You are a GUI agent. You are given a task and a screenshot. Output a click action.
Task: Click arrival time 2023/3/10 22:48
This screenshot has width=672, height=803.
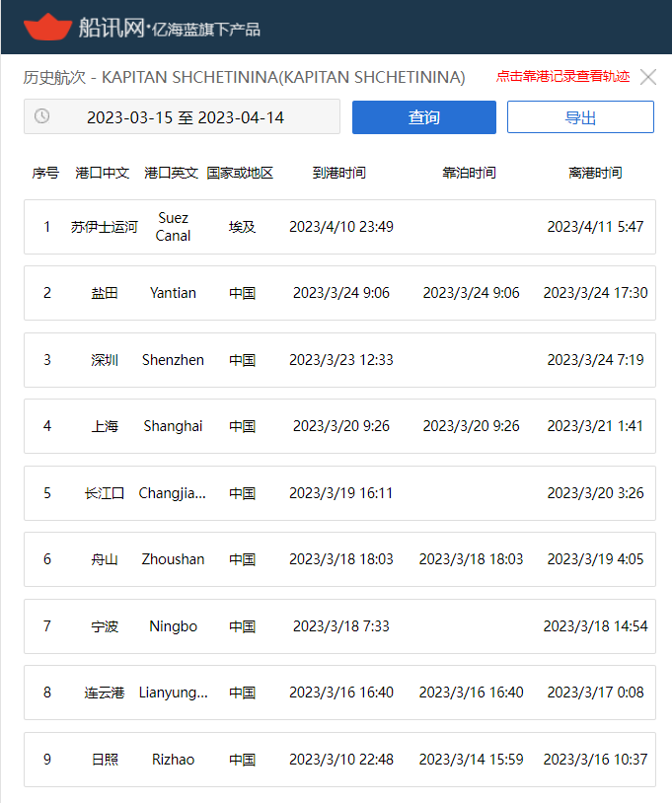pos(341,760)
